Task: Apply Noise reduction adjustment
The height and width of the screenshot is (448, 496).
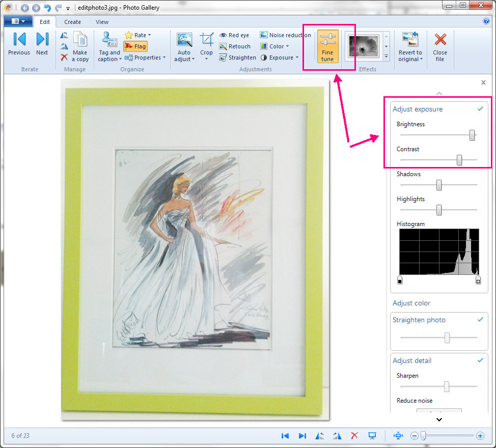Action: coord(286,35)
